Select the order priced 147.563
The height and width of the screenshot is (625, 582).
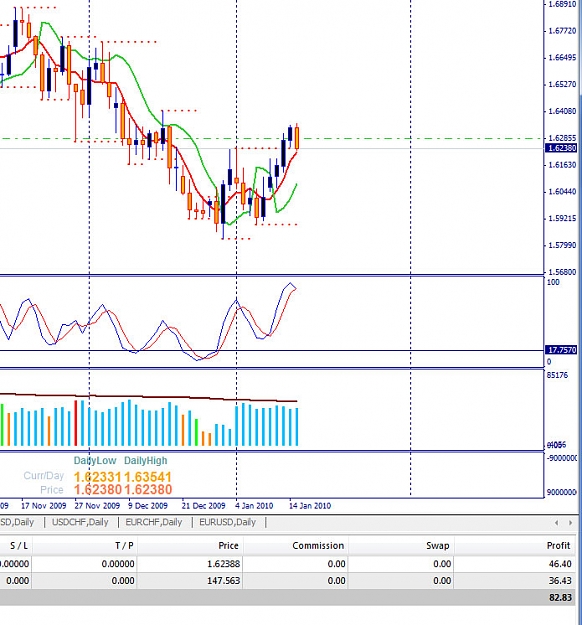click(289, 581)
